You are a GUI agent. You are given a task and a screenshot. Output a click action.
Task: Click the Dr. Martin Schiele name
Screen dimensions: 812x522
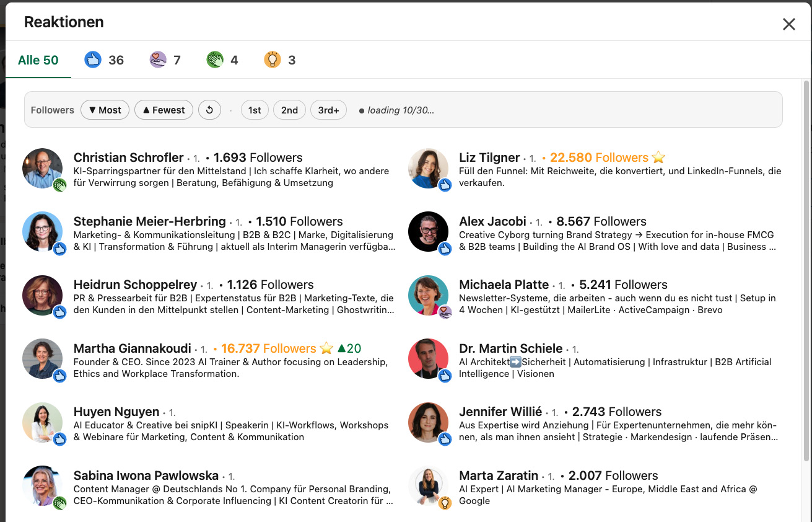(510, 348)
